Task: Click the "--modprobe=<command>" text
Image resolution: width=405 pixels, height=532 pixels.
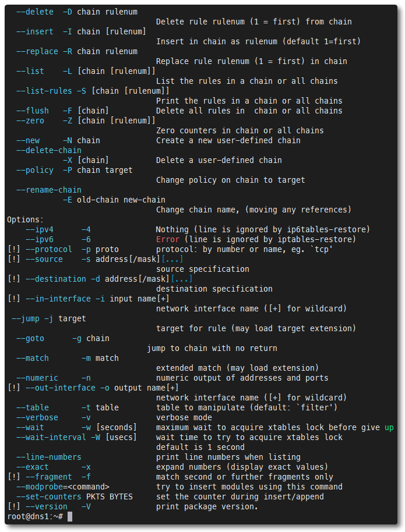Action: 63,487
